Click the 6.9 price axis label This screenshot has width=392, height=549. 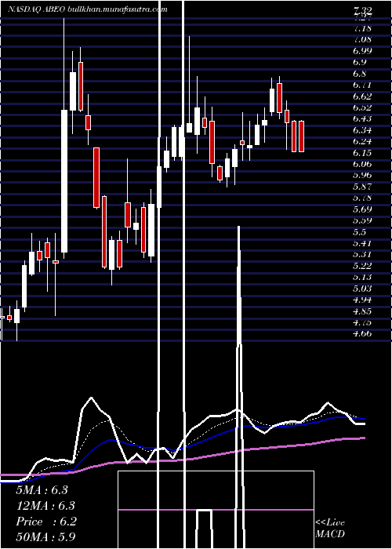click(360, 62)
